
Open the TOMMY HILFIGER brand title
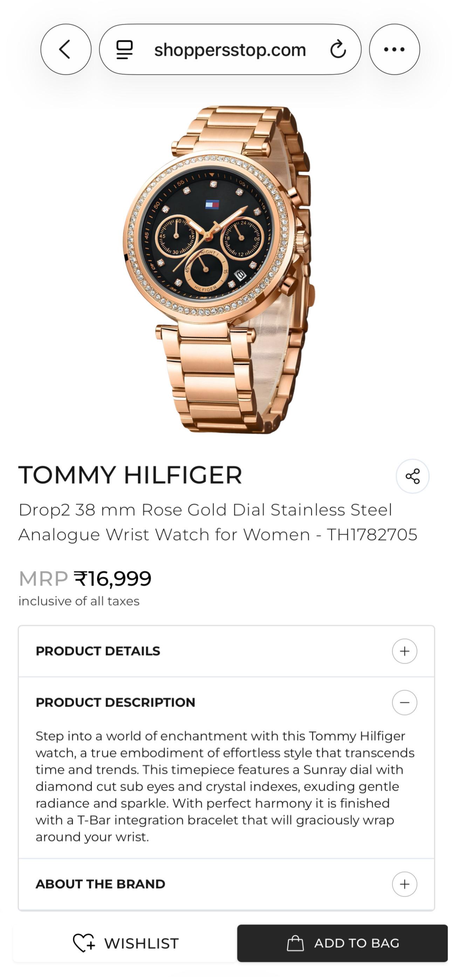pyautogui.click(x=130, y=475)
